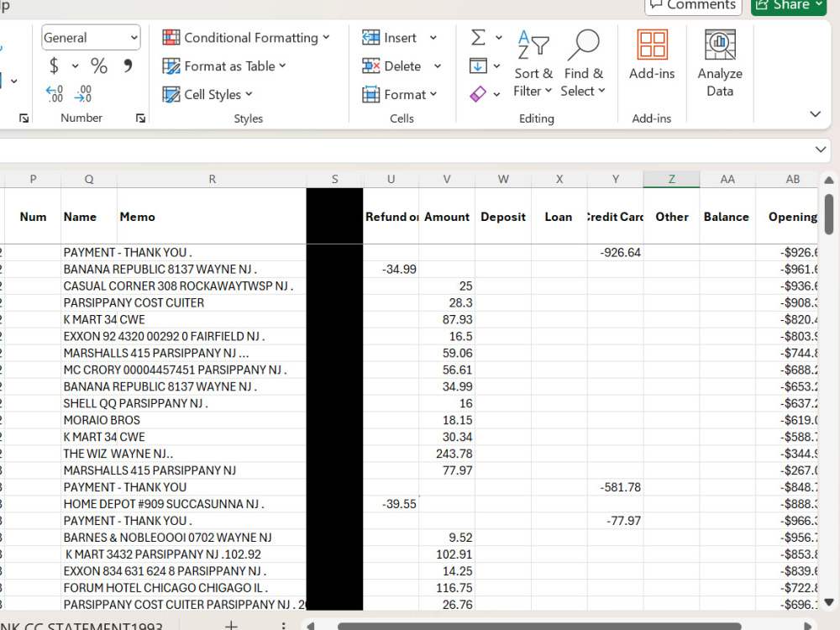Open Number format dialog launcher
The image size is (840, 630).
click(140, 118)
